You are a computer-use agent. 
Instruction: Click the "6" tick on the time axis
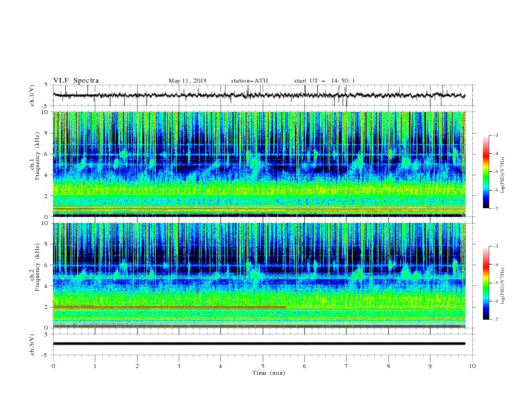point(304,366)
